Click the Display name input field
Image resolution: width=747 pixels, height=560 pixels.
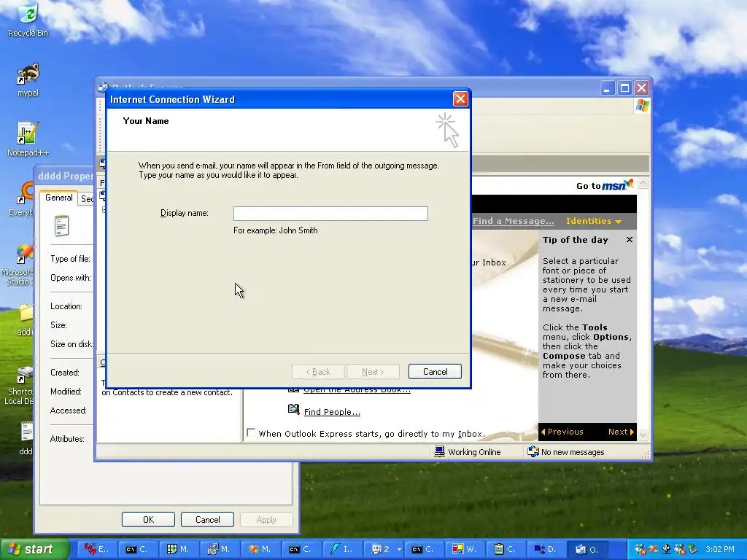point(330,214)
